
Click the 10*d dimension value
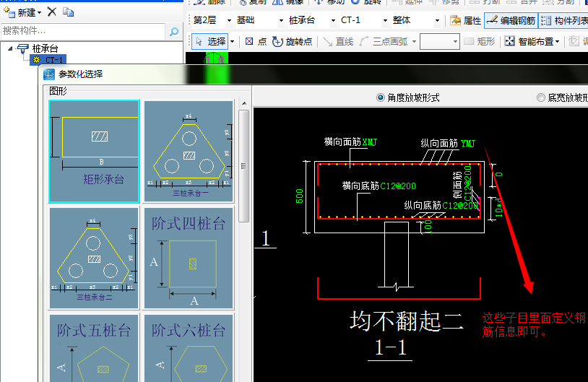(498, 208)
